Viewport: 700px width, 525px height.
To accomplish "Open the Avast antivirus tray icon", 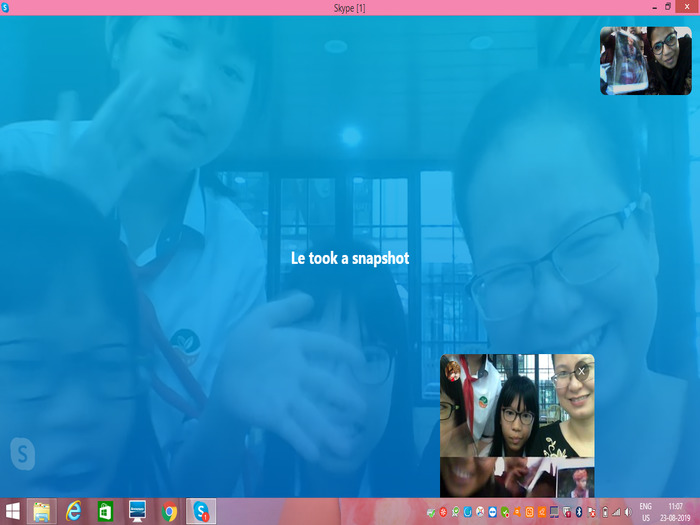I will coord(517,512).
